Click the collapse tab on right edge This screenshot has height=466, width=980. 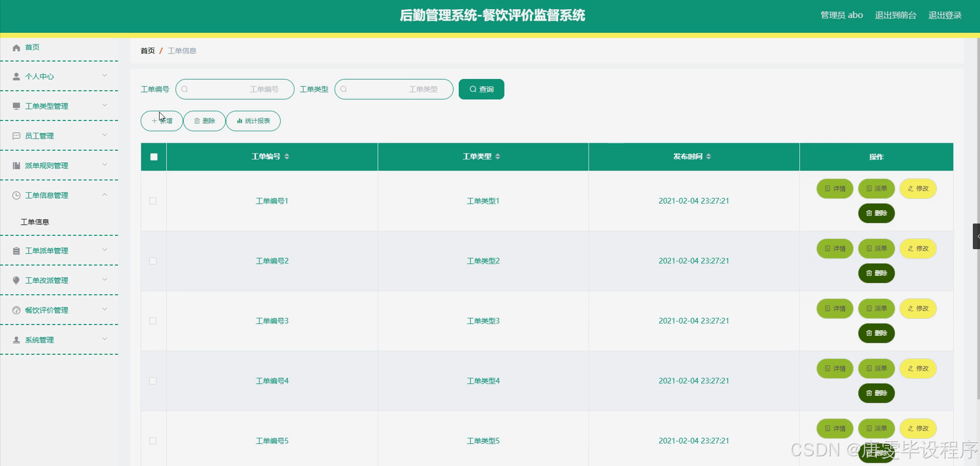(x=976, y=236)
